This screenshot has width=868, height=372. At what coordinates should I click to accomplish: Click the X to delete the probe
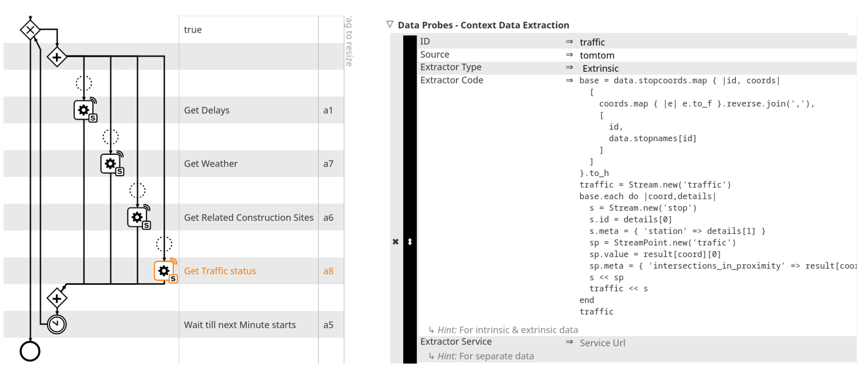click(x=396, y=242)
